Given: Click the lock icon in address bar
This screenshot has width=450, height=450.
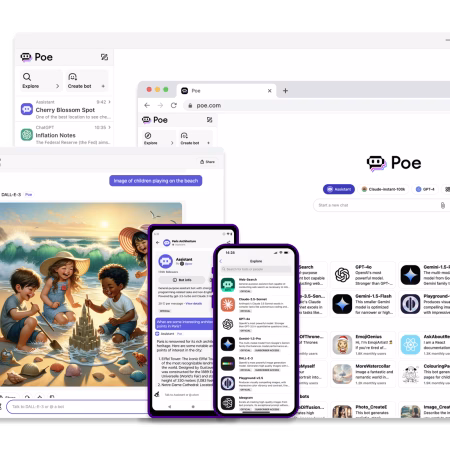Looking at the screenshot, I should click(190, 106).
